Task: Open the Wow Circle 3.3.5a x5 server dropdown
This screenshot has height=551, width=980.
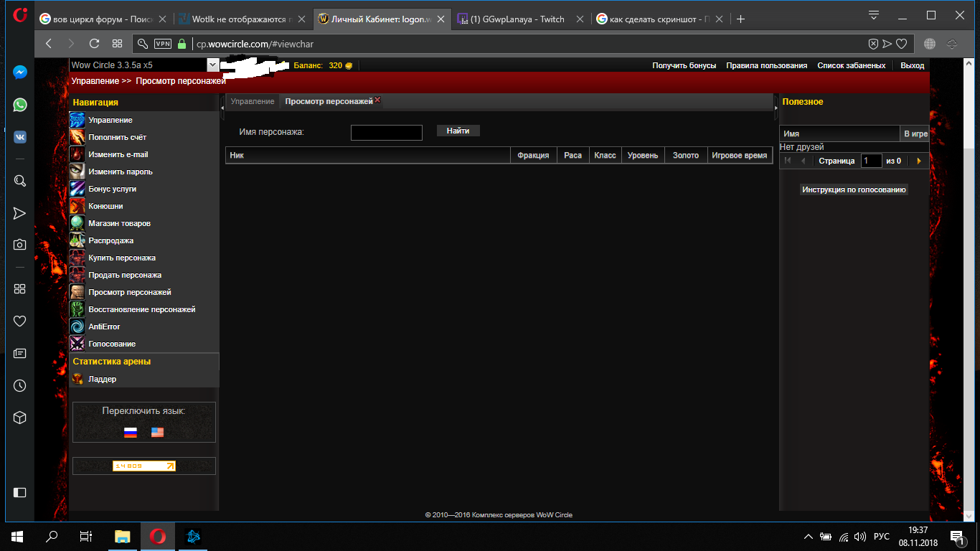Action: (212, 65)
